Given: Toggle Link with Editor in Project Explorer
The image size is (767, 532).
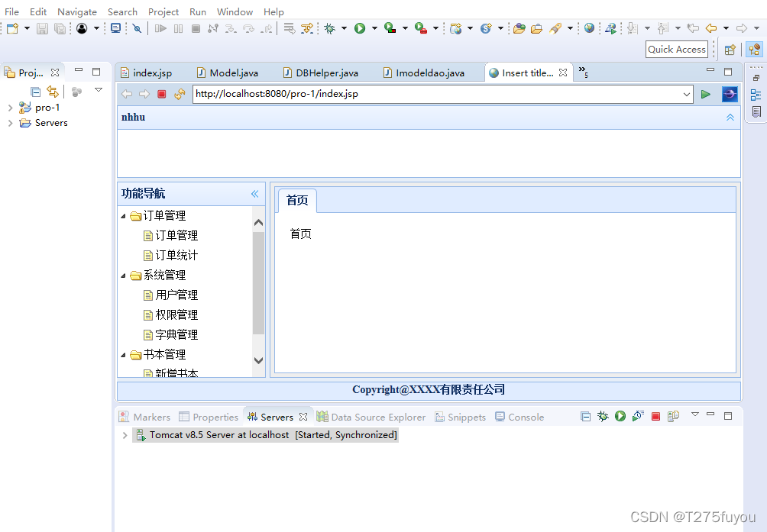Looking at the screenshot, I should [x=53, y=92].
